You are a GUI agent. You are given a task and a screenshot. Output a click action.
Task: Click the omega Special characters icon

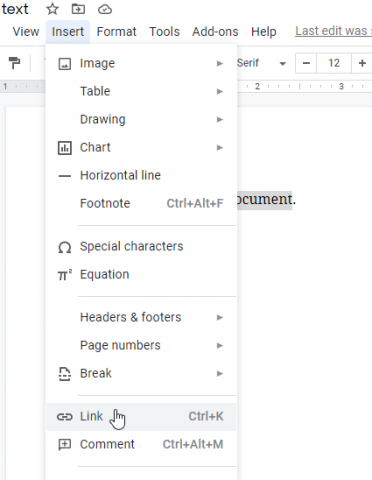(65, 247)
